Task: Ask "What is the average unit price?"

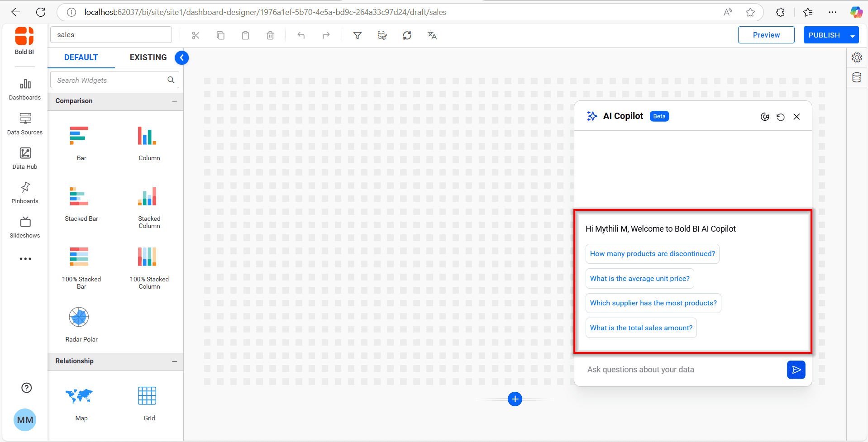Action: (x=639, y=279)
